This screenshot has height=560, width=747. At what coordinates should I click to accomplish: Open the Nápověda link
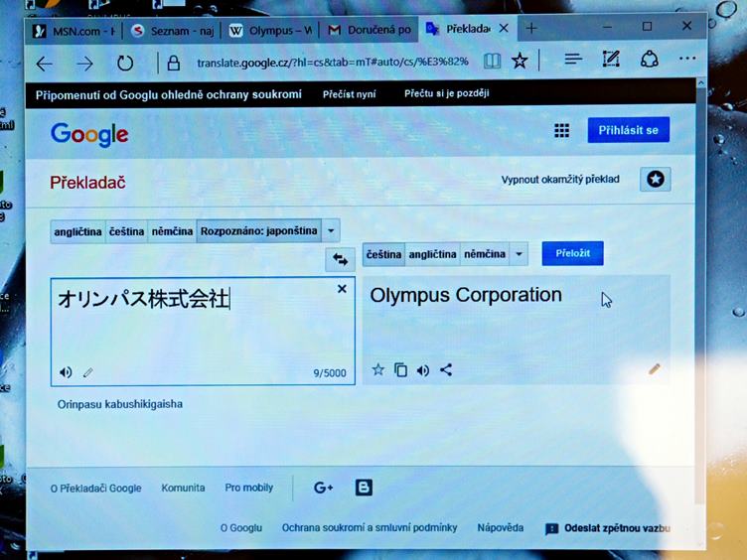coord(501,527)
